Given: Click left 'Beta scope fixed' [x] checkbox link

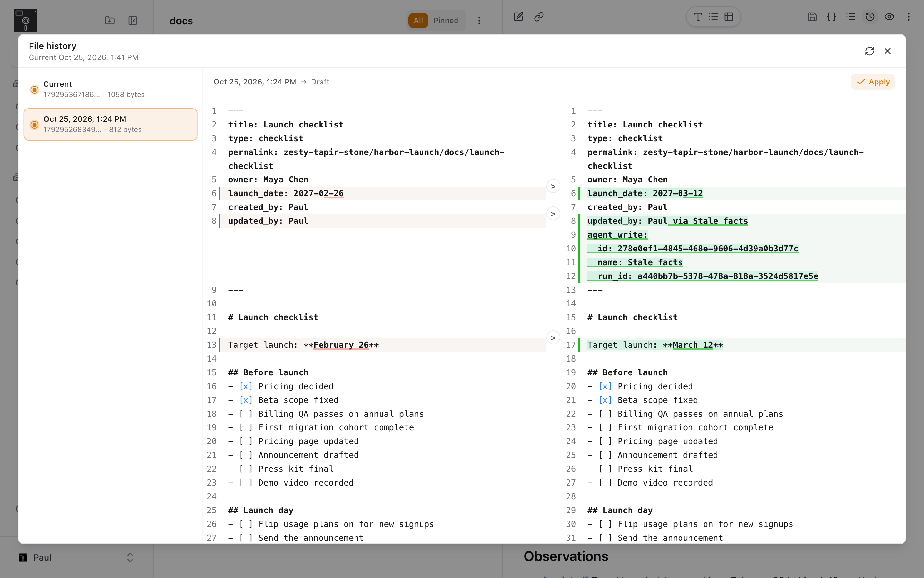Looking at the screenshot, I should point(245,400).
